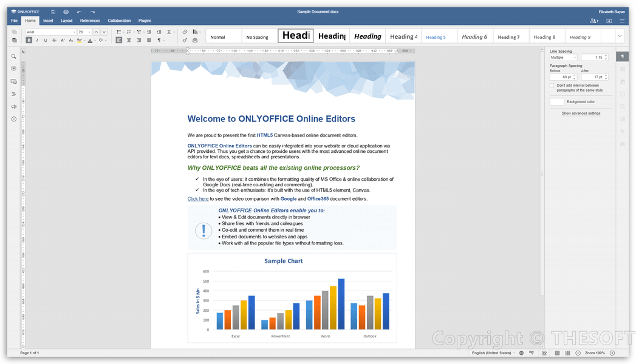Toggle italic formatting
636x364 pixels.
click(36, 41)
